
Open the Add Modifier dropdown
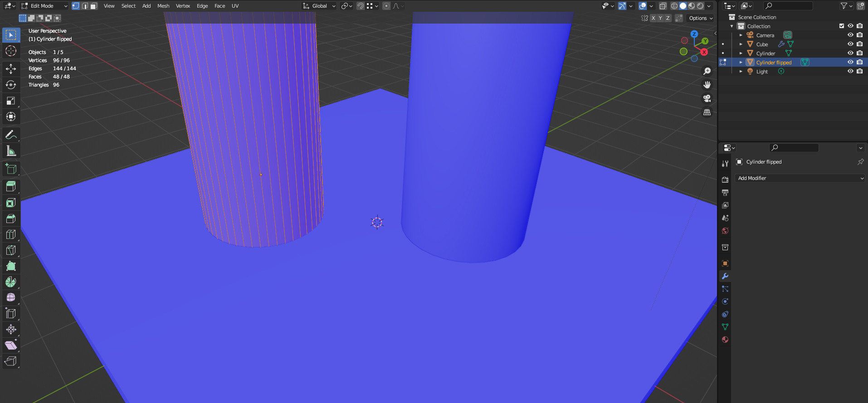tap(800, 178)
